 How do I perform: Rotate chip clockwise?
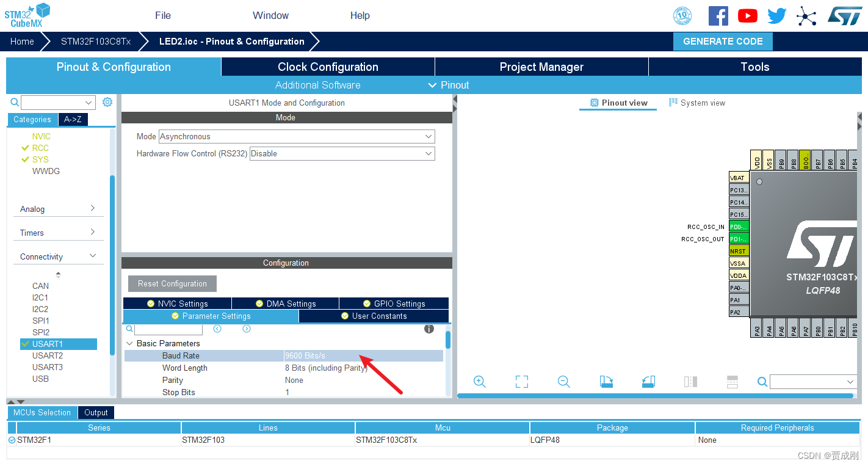tap(606, 382)
